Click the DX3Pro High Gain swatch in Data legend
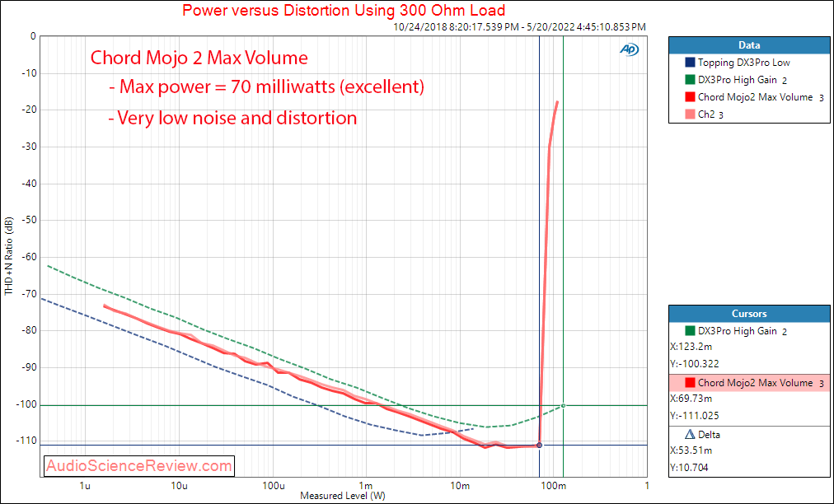 pos(690,80)
